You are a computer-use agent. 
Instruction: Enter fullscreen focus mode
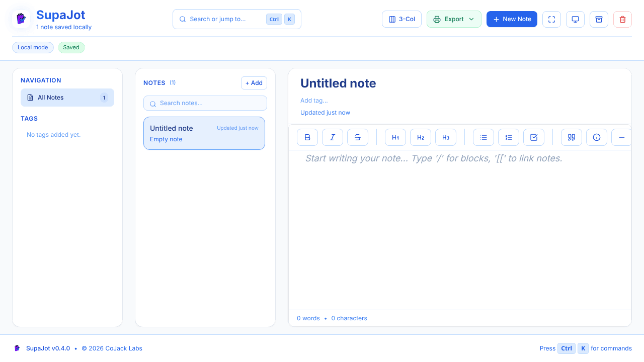tap(551, 19)
